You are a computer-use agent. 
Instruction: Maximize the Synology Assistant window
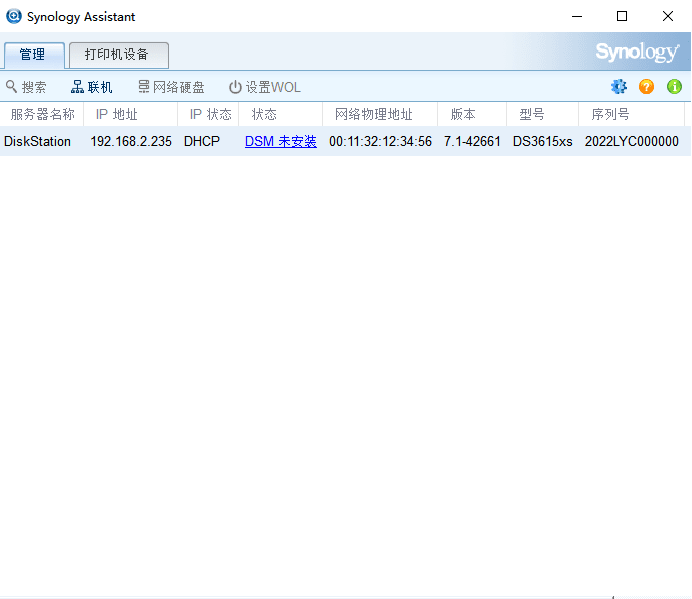[x=622, y=16]
